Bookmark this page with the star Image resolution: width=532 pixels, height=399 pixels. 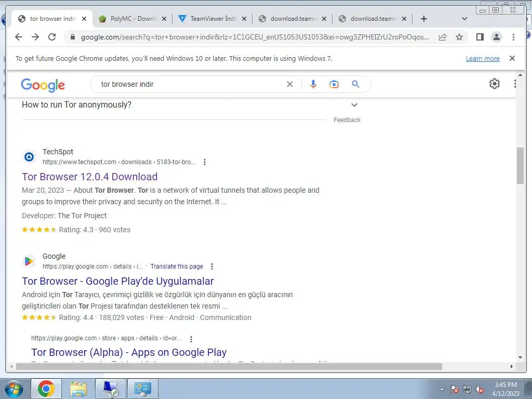(x=459, y=37)
